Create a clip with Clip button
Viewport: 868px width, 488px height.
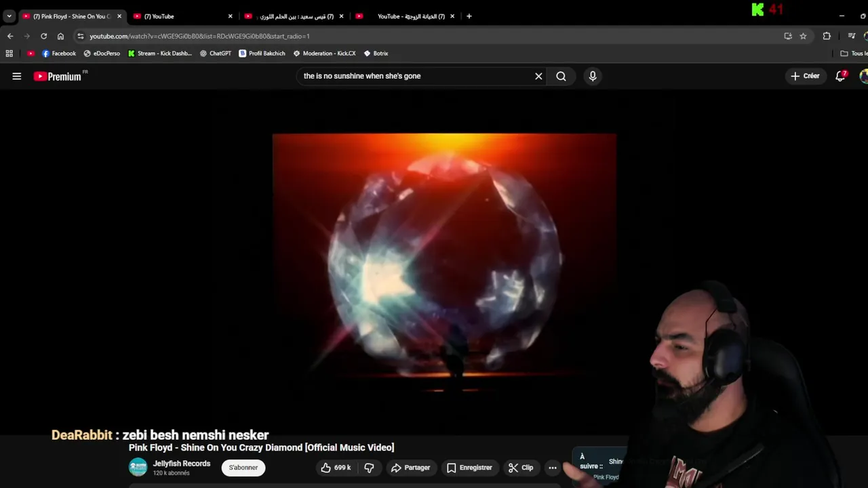click(x=521, y=468)
